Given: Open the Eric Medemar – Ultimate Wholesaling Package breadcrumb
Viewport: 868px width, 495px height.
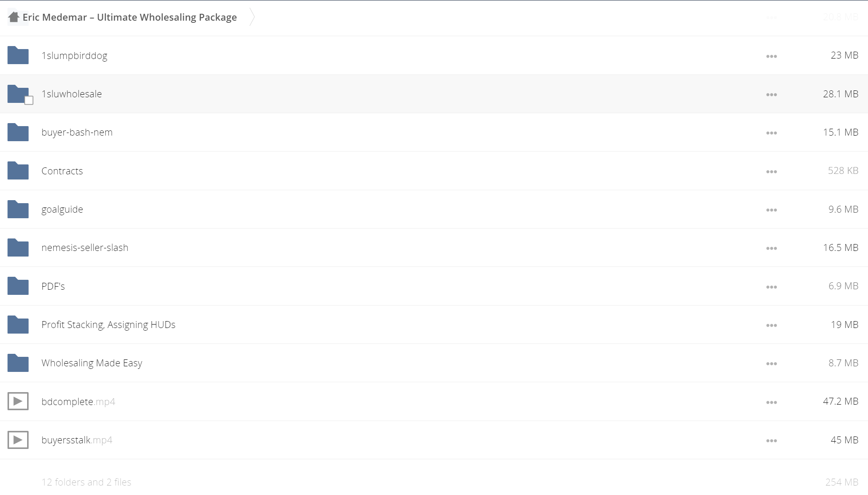Looking at the screenshot, I should (x=129, y=17).
